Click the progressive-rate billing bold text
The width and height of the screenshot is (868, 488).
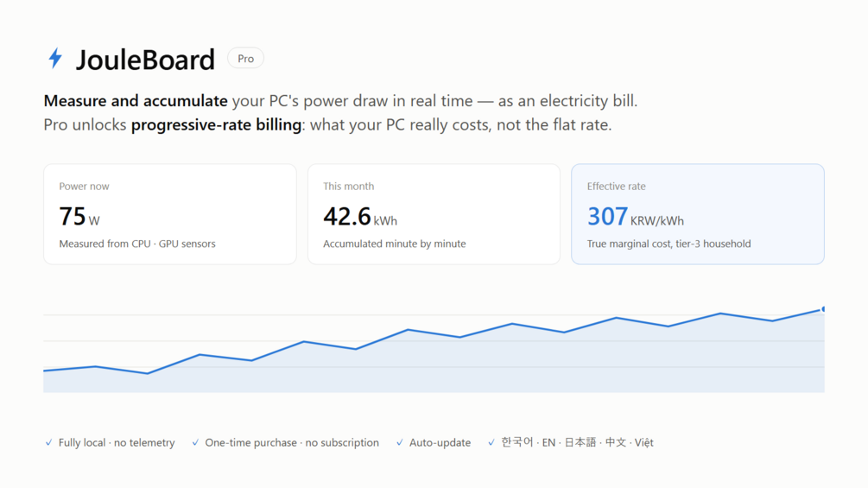pos(216,125)
